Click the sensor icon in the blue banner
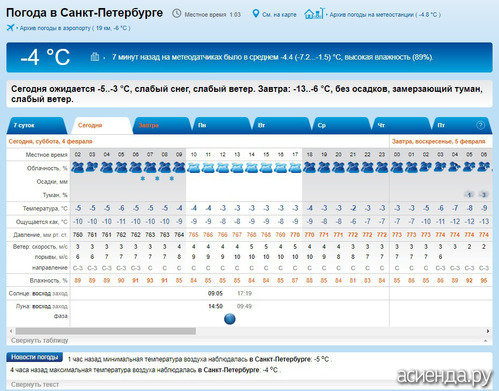Viewport: 499px width, 391px height. [x=95, y=57]
